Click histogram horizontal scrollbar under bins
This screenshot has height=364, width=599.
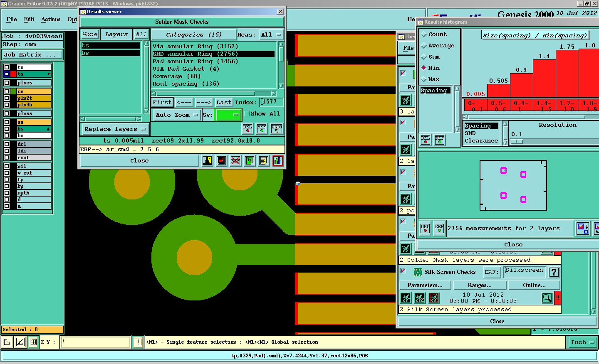click(x=531, y=117)
